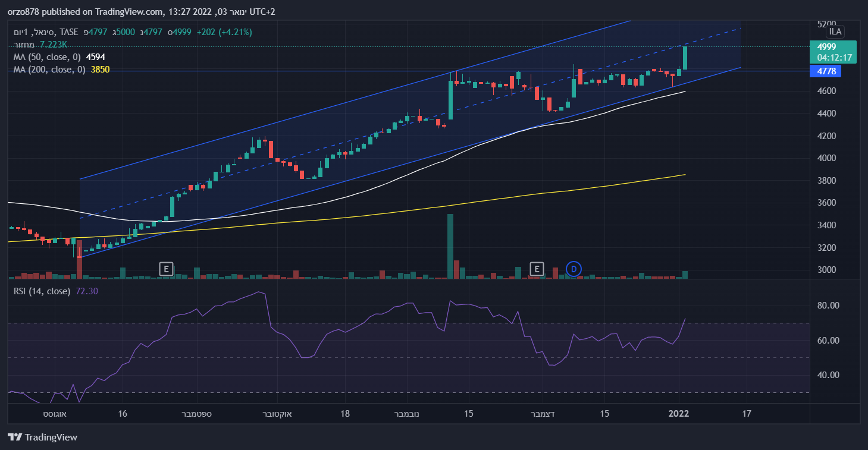868x450 pixels.
Task: Click the earnings E marker near December
Action: (x=537, y=269)
